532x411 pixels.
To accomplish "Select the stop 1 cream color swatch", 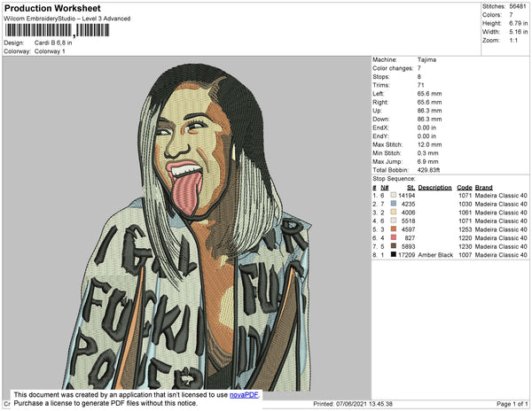I will tap(394, 195).
